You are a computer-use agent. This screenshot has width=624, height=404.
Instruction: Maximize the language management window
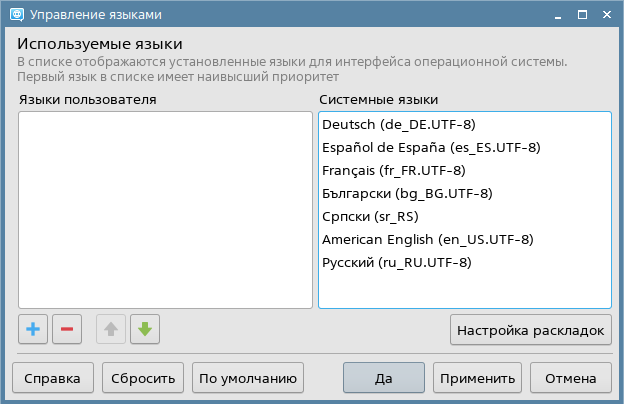581,15
